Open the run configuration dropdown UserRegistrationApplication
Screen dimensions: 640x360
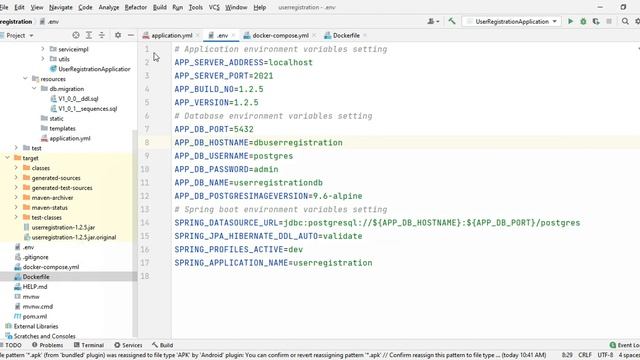511,21
